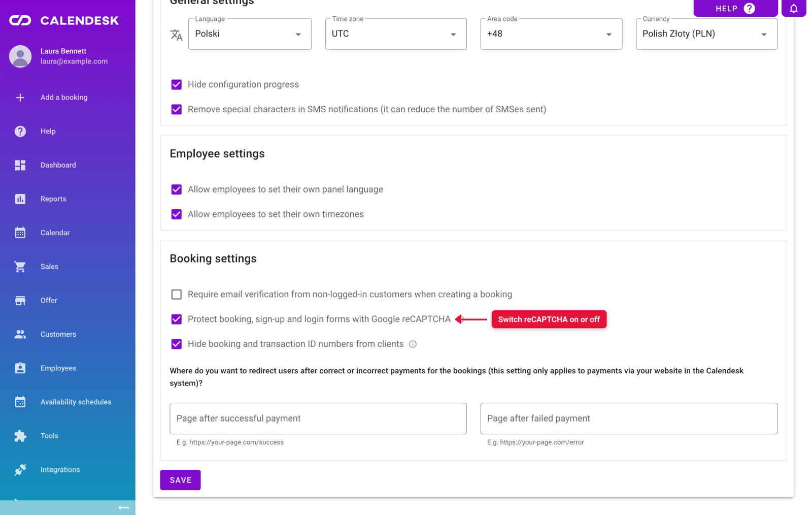The width and height of the screenshot is (812, 515).
Task: Toggle Allow employees to set panel language
Action: pyautogui.click(x=177, y=189)
